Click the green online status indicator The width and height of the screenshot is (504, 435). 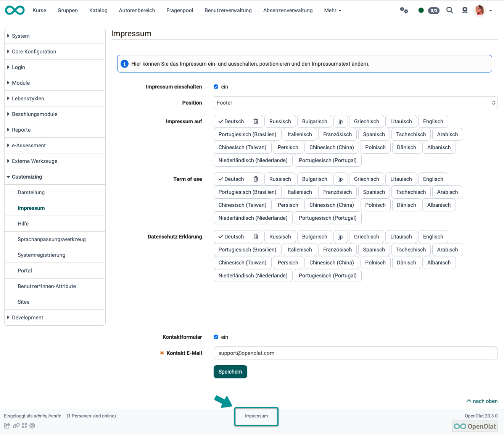[421, 10]
